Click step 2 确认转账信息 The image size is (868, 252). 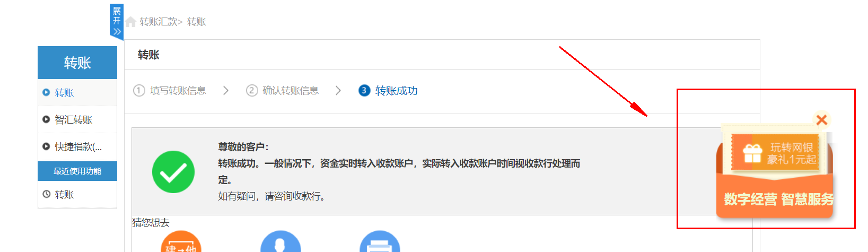282,91
